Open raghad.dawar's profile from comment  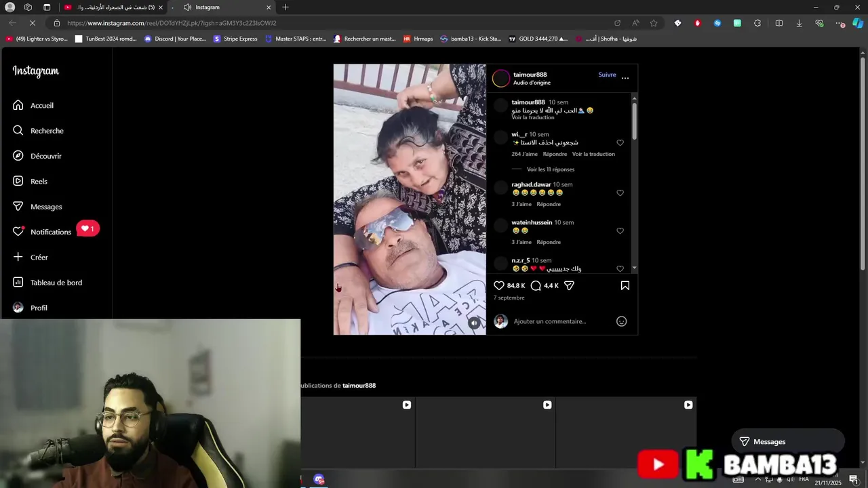click(x=531, y=184)
